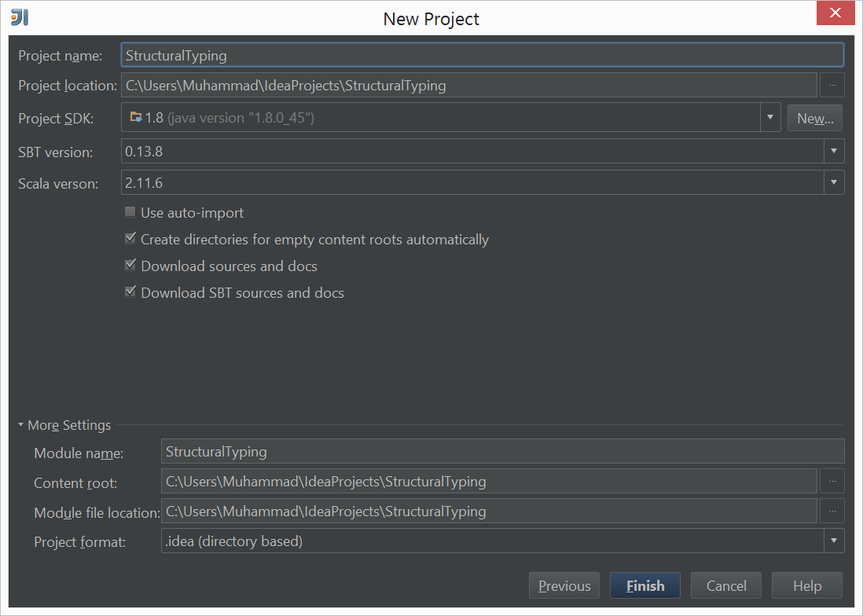Toggle Download sources and docs checkbox
Viewport: 863px width, 616px height.
[x=130, y=265]
